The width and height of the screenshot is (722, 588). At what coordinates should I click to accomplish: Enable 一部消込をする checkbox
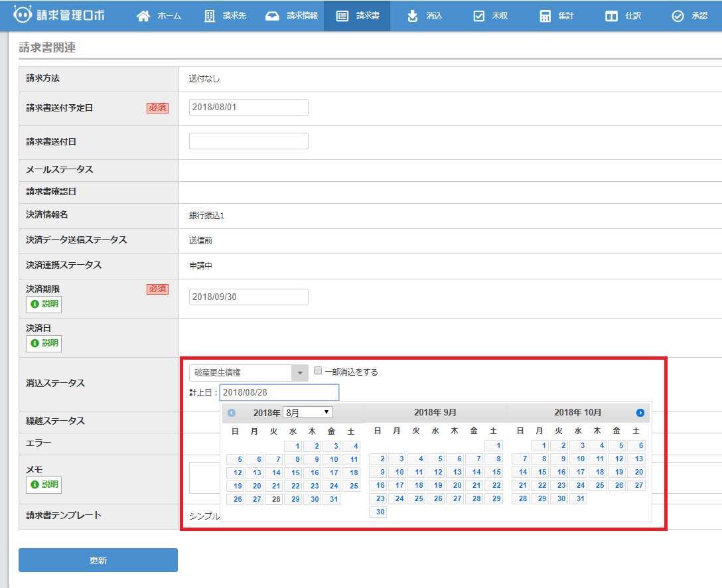tap(318, 372)
